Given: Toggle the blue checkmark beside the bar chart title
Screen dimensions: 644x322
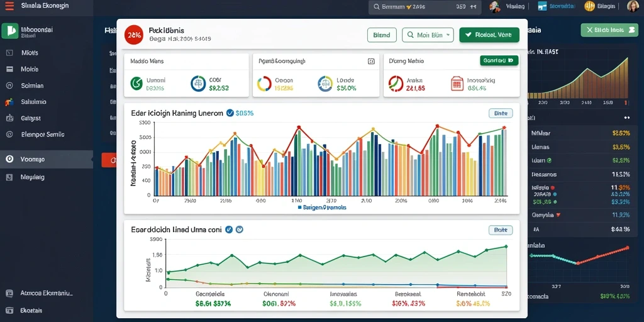Looking at the screenshot, I should coord(230,113).
